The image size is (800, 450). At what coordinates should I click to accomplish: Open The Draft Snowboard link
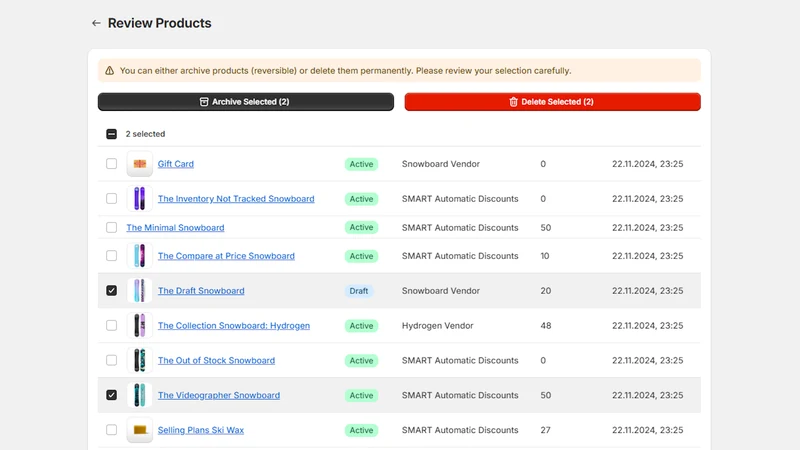pos(201,290)
